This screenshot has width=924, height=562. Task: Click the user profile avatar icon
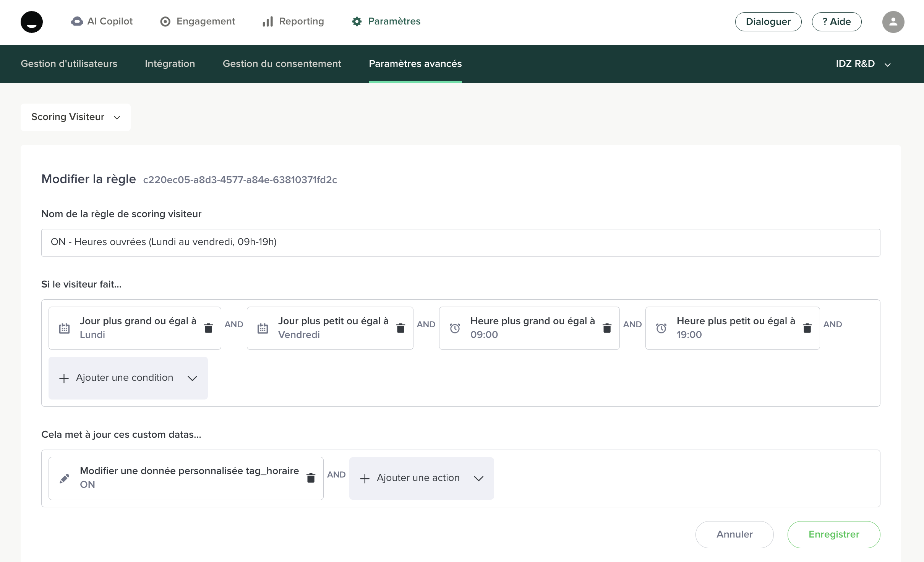893,22
